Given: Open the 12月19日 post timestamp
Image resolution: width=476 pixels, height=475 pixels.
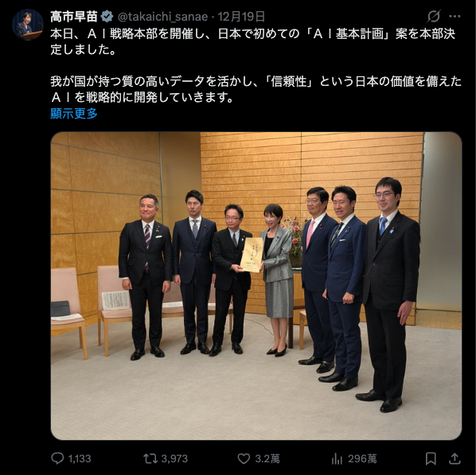Looking at the screenshot, I should coord(241,17).
